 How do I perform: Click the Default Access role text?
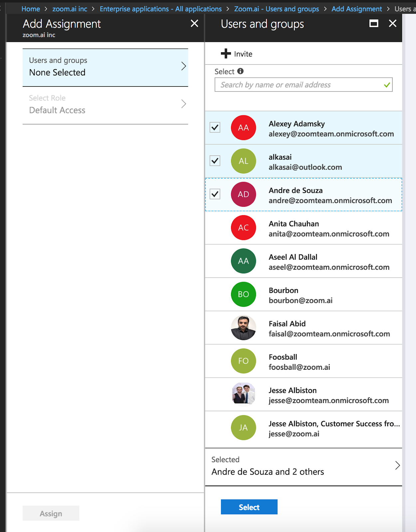pyautogui.click(x=57, y=110)
